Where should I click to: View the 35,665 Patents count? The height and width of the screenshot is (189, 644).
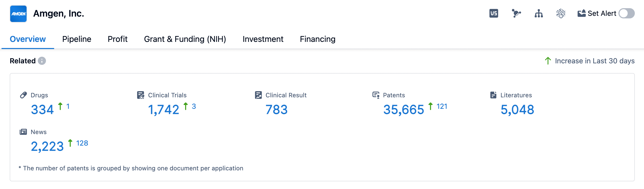coord(403,110)
